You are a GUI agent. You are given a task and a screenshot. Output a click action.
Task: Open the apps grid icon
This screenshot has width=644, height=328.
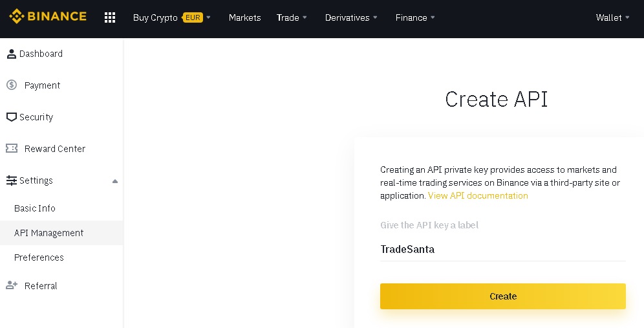(x=110, y=17)
